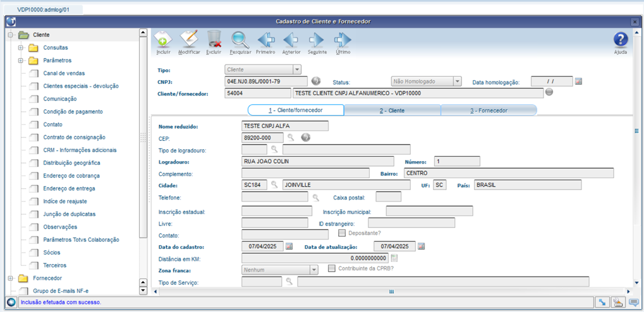Click Telefone lookup magnifier

(x=315, y=198)
